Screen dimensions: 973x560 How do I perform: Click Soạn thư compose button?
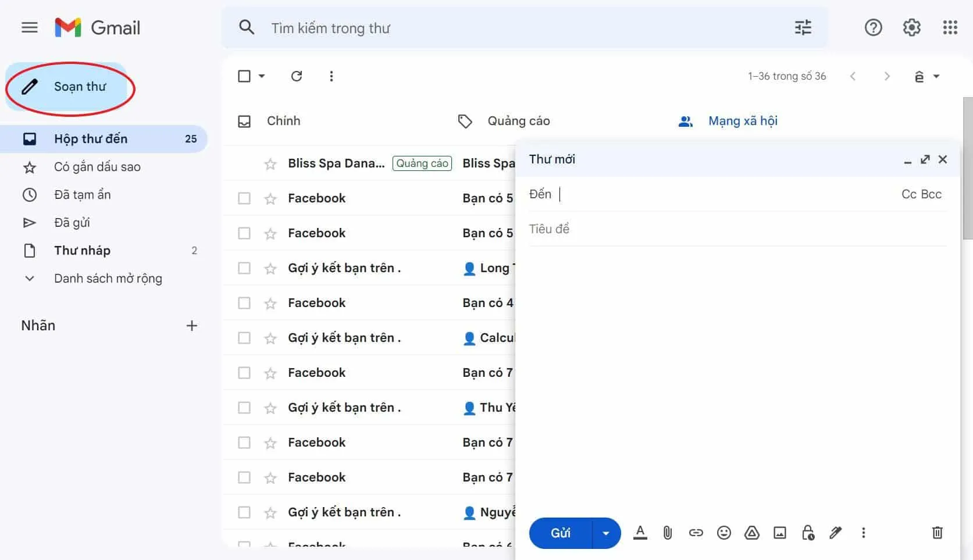click(66, 87)
